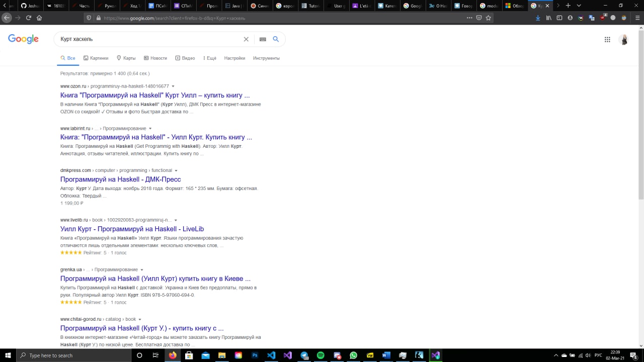Open Firefox downloads panel
Screen dimensions: 644x362
(538, 18)
